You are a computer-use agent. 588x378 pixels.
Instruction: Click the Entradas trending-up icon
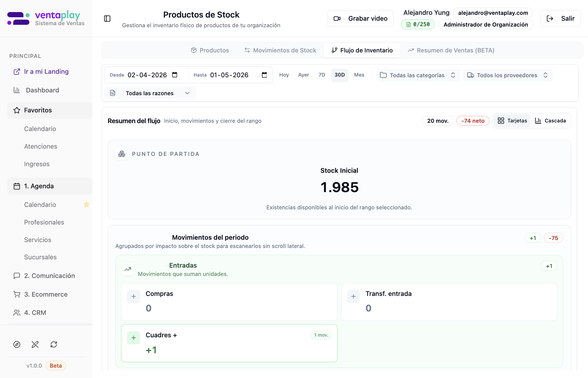(128, 269)
